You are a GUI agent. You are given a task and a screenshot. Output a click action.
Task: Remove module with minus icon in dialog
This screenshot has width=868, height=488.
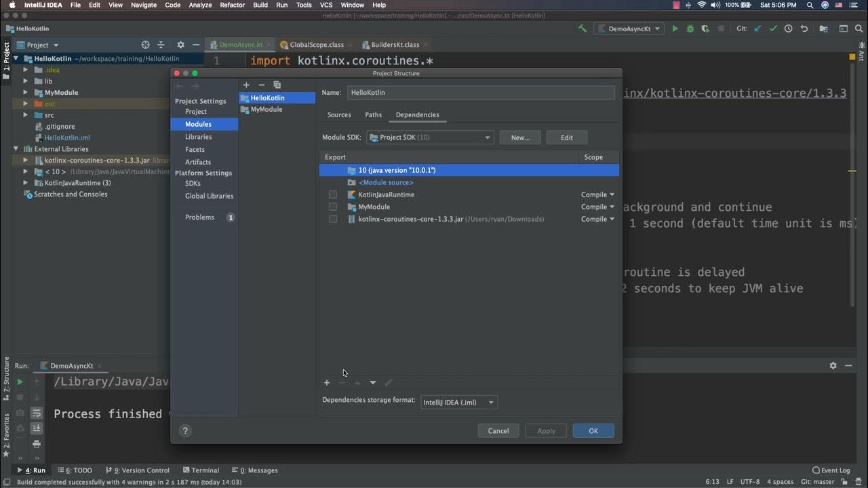click(x=262, y=85)
